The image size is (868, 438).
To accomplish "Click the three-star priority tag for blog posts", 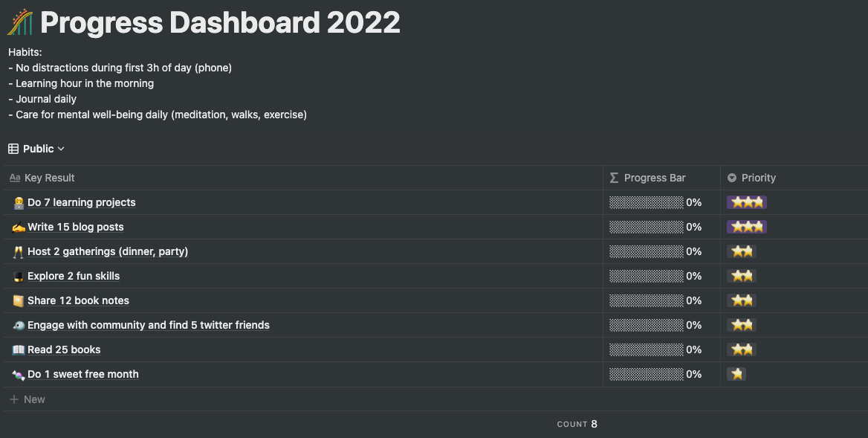I will (747, 227).
